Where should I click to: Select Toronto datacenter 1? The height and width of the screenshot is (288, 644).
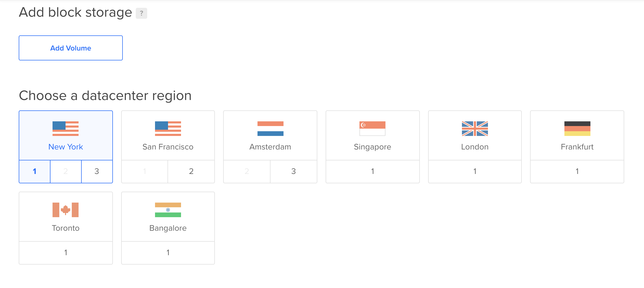click(x=66, y=253)
